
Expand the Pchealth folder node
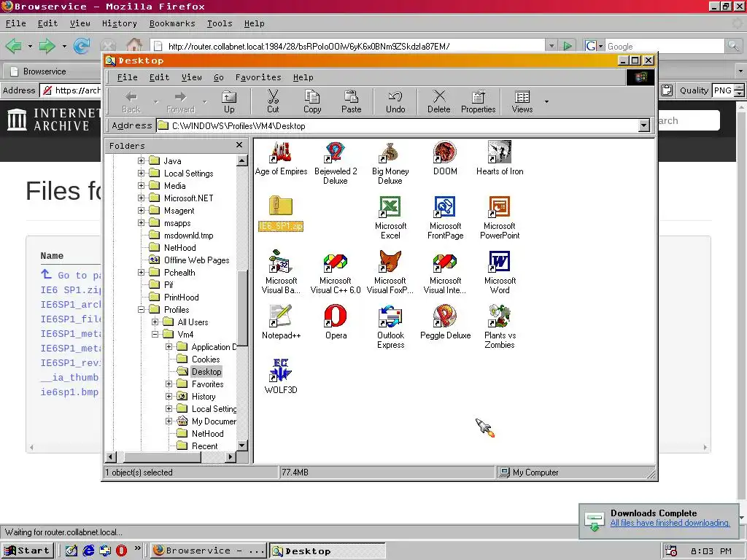click(141, 273)
